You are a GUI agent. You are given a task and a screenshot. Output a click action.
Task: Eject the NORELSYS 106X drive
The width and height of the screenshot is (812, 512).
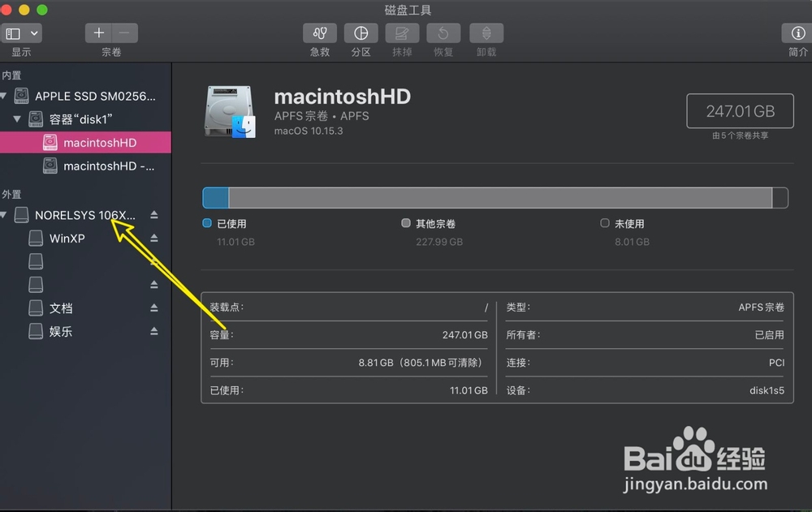[153, 215]
